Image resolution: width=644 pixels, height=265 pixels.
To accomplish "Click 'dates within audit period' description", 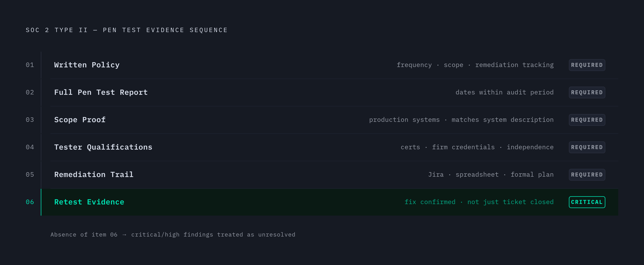I will tap(504, 92).
